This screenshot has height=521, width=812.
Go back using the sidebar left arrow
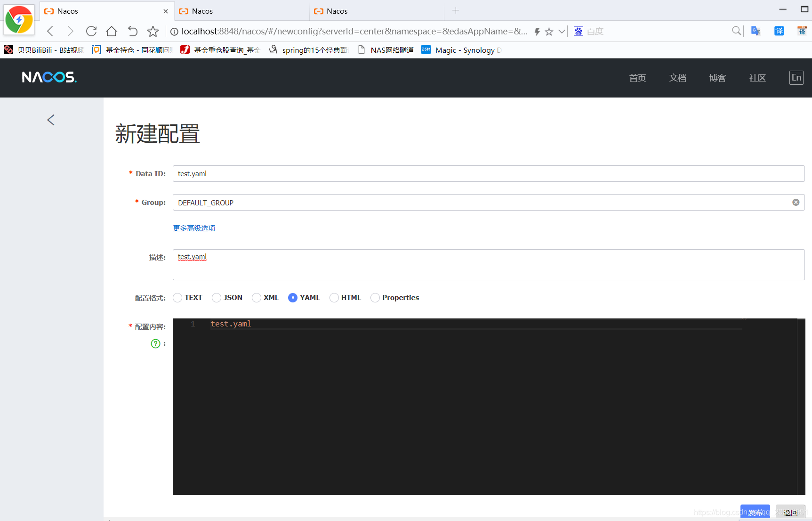coord(51,120)
